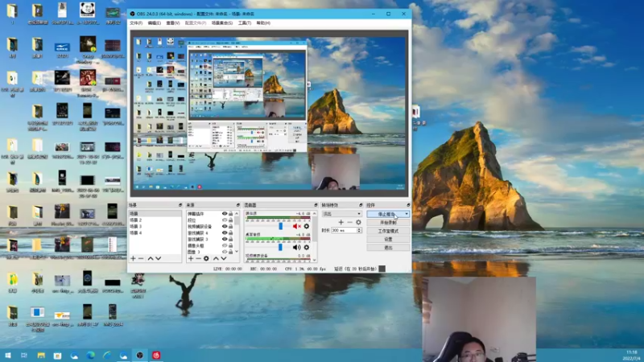The image size is (644, 362).
Task: Toggle the lock on 图像 3 source
Action: click(231, 252)
